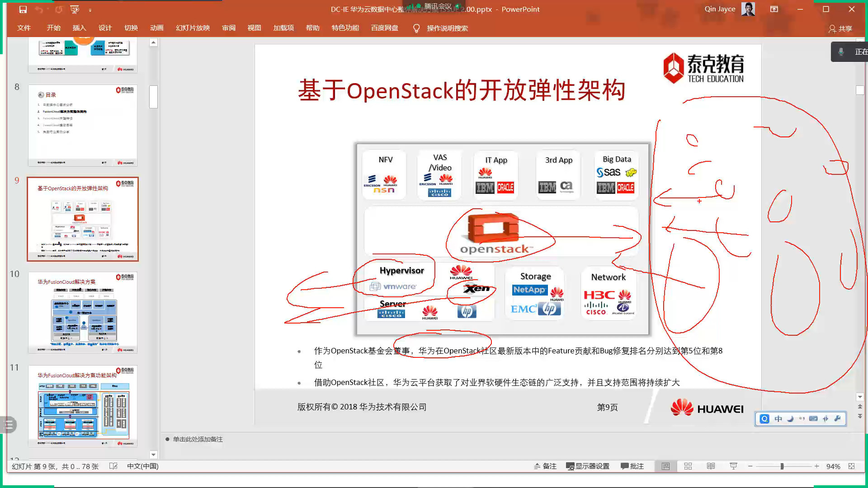Open the 视图 view tab
This screenshot has width=868, height=488.
(254, 28)
